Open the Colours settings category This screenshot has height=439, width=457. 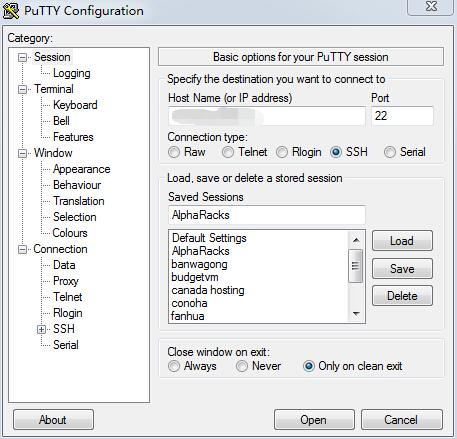tap(70, 233)
